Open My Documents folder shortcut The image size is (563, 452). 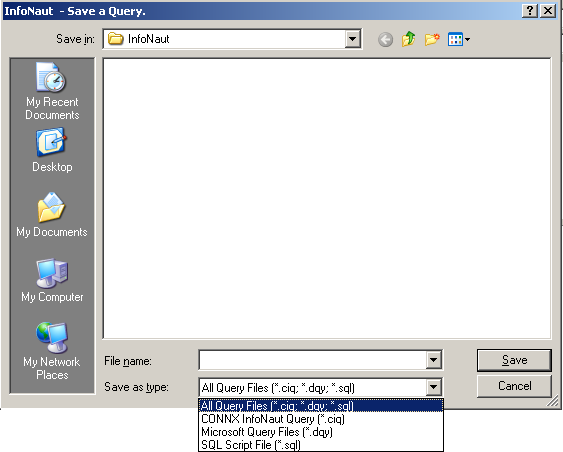pos(52,215)
